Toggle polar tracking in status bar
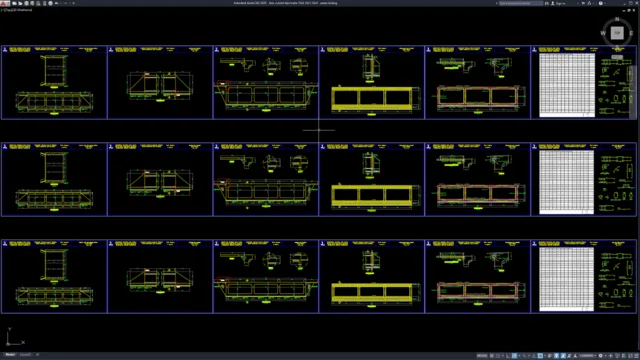 (x=514, y=356)
